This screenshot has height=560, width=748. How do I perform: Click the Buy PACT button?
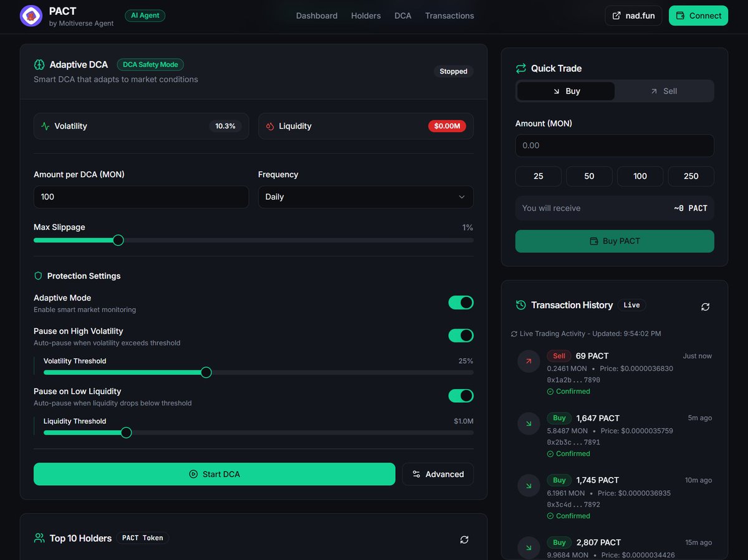point(615,241)
